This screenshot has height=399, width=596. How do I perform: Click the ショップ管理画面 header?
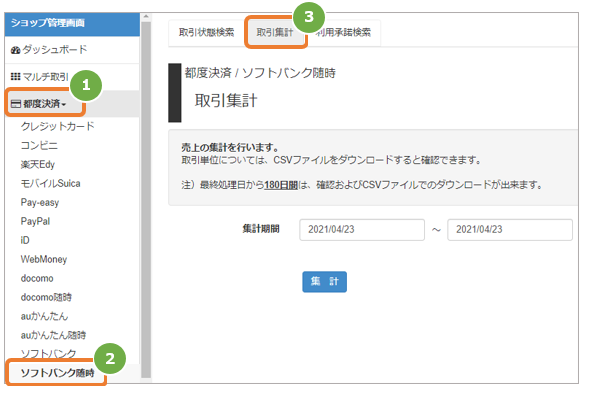pyautogui.click(x=72, y=24)
